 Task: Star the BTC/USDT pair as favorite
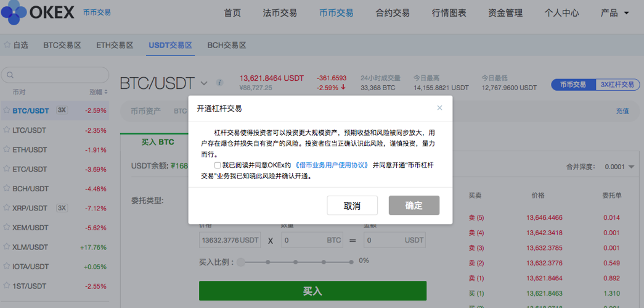click(6, 110)
